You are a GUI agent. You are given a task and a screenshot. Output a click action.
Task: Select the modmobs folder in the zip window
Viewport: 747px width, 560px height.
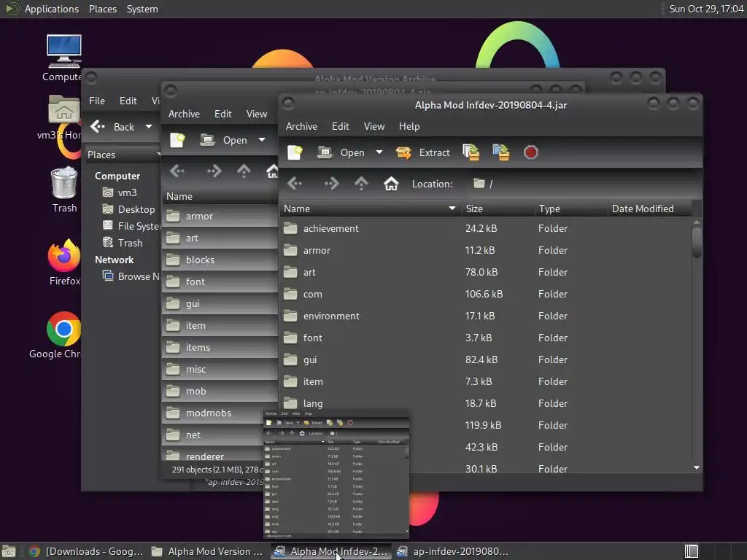click(x=220, y=413)
